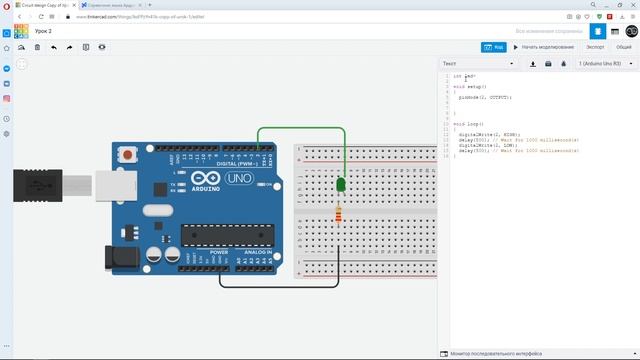The width and height of the screenshot is (640, 360).
Task: Open Messenger in Opera sidebar
Action: coord(7,69)
